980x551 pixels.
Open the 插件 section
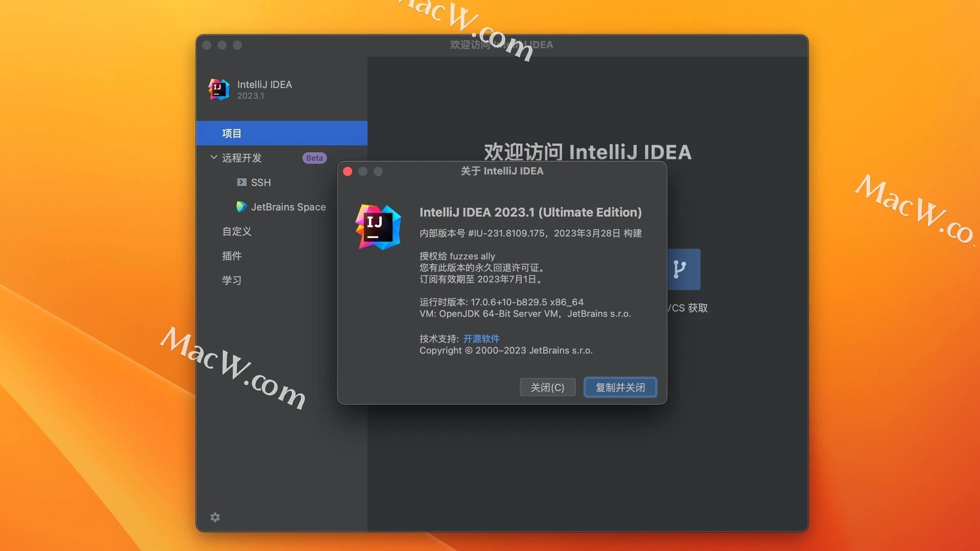tap(232, 256)
